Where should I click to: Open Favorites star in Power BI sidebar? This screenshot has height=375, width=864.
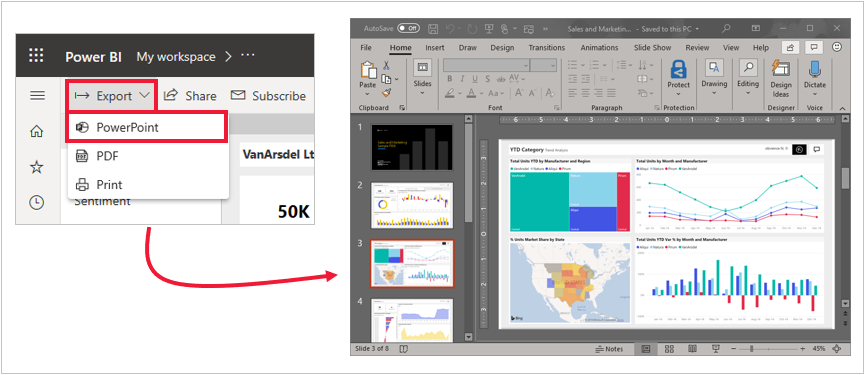coord(36,167)
